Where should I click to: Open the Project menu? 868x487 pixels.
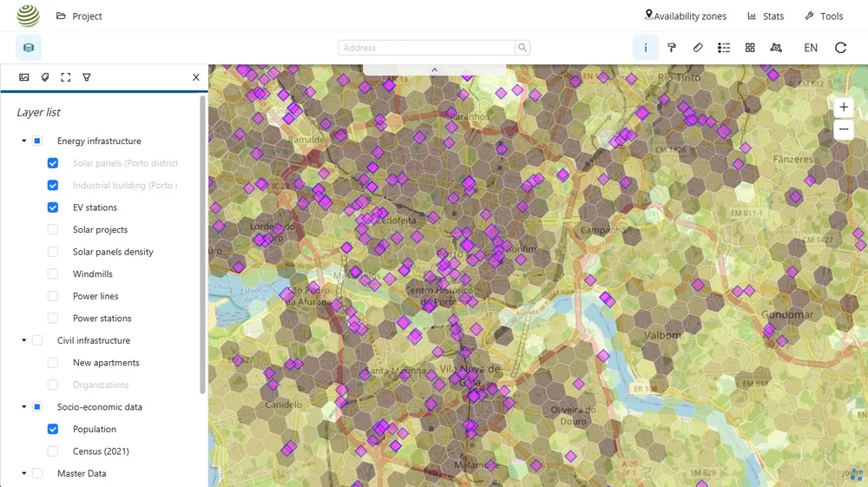point(79,16)
